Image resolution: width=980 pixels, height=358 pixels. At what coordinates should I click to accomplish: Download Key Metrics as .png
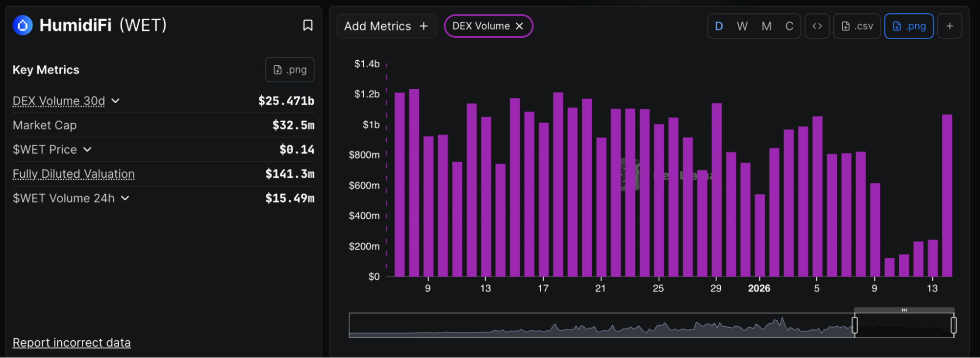[x=290, y=70]
